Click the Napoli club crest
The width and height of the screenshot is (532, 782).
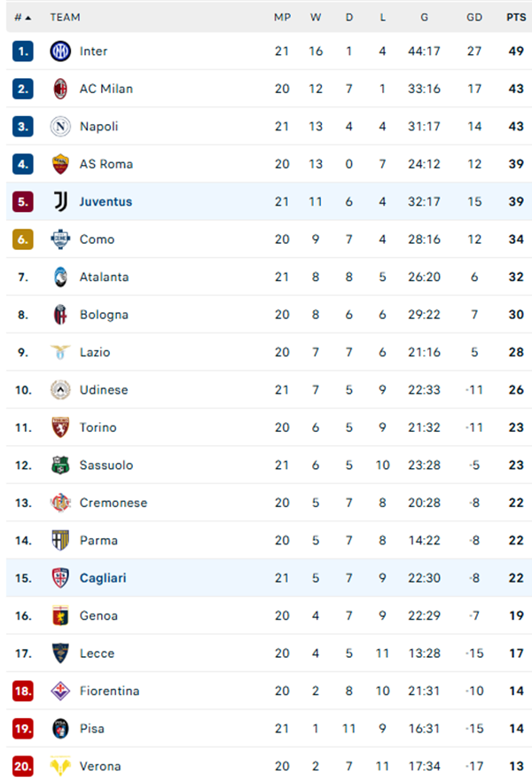click(x=59, y=127)
